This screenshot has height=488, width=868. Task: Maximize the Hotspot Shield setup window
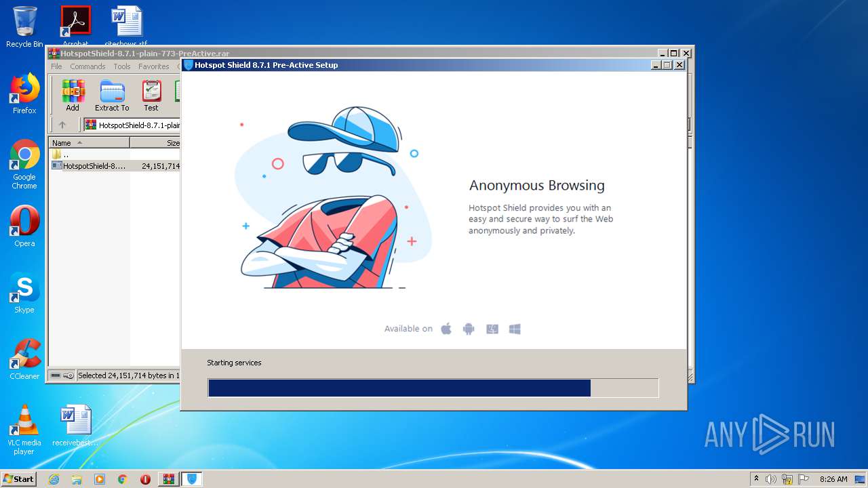[667, 65]
